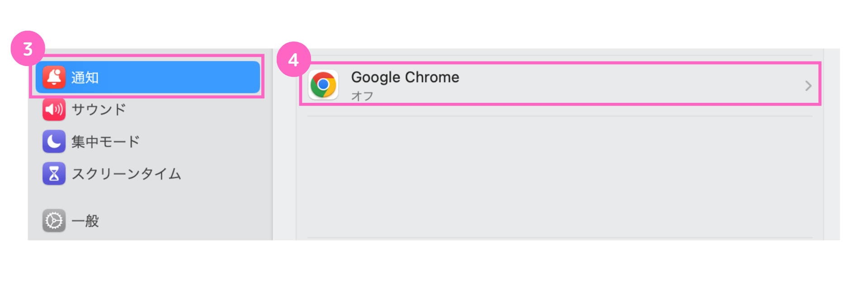Click the Screen Time hourglass icon

click(x=54, y=173)
